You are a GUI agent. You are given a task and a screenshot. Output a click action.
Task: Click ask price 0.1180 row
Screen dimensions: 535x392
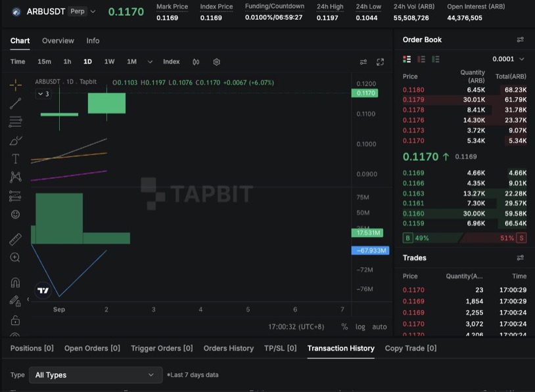[x=465, y=90]
